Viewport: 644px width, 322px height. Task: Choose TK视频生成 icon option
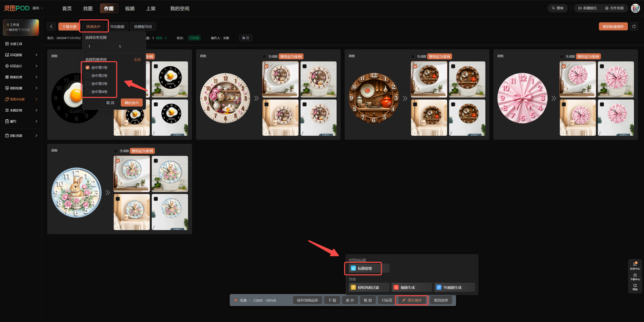coord(439,287)
